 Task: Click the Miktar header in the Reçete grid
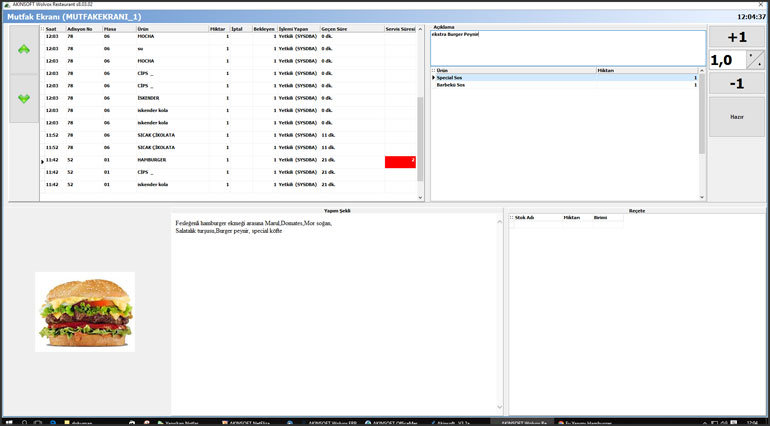pyautogui.click(x=578, y=218)
